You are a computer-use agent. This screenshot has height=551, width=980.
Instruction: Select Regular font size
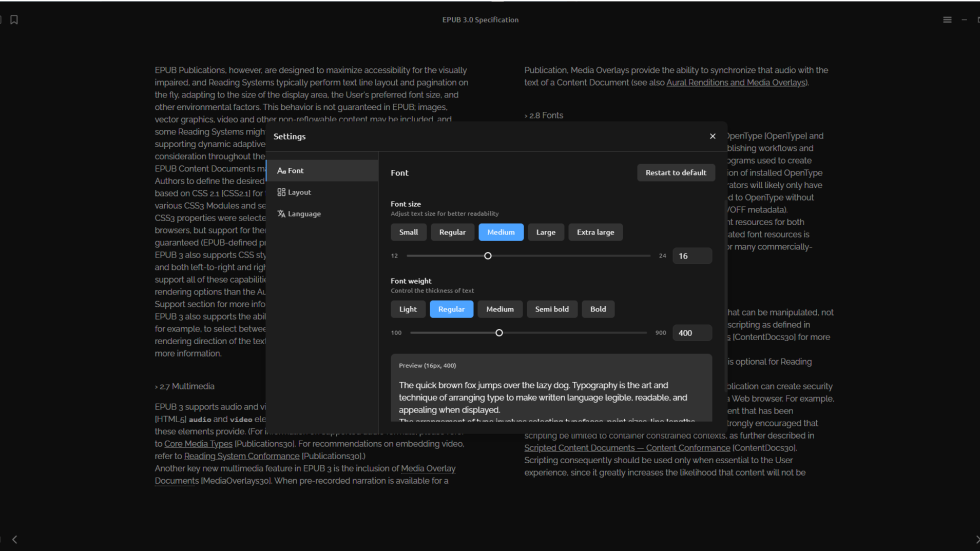point(452,232)
